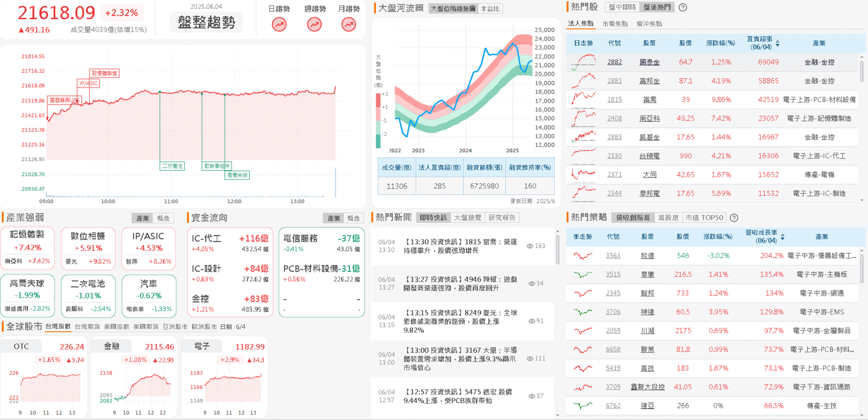Open the 市場焦點 tab
868x420 pixels.
pos(615,24)
